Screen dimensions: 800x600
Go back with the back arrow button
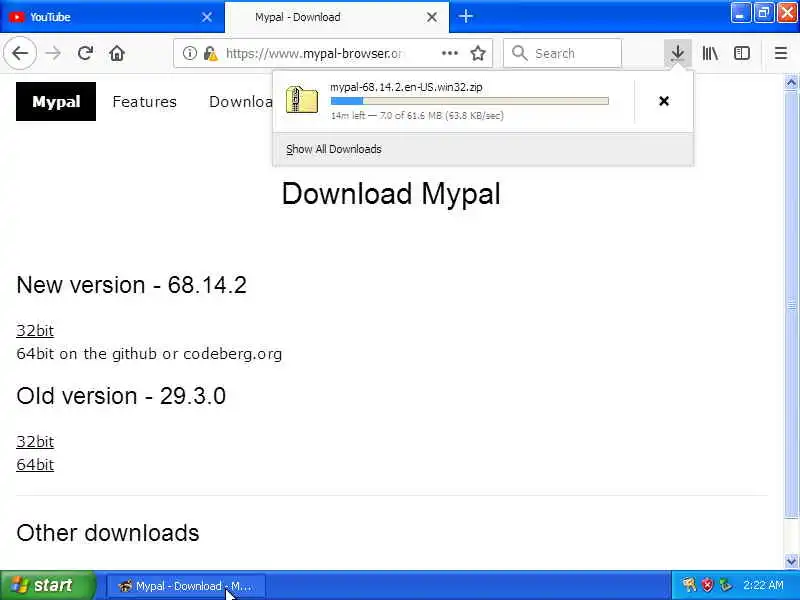pos(20,53)
